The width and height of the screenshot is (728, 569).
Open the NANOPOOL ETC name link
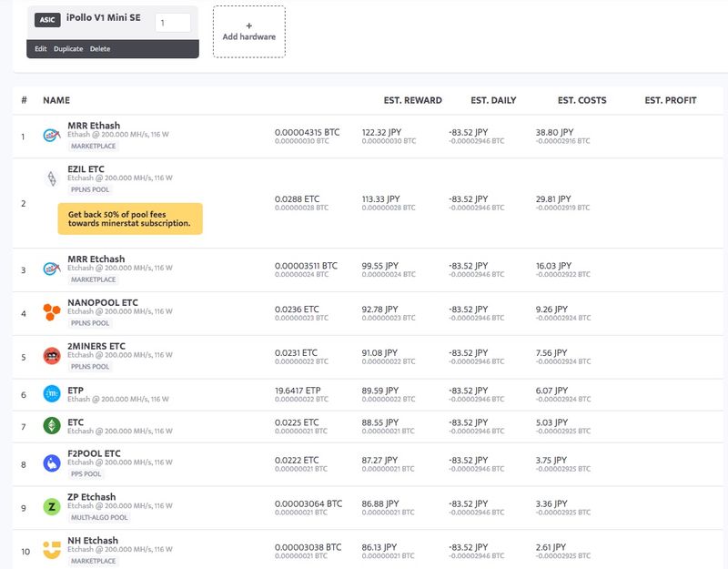click(103, 302)
